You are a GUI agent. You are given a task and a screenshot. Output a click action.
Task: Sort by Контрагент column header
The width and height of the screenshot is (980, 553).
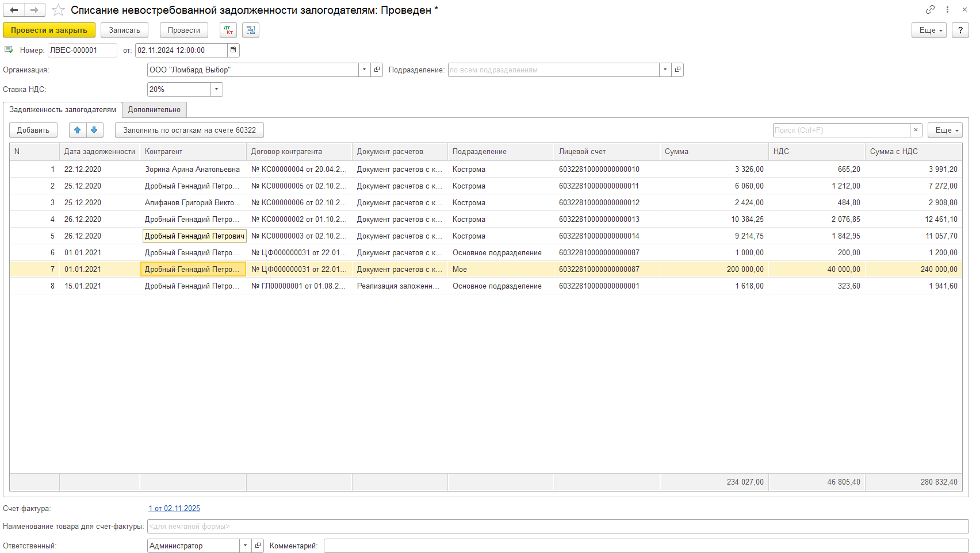pos(193,152)
